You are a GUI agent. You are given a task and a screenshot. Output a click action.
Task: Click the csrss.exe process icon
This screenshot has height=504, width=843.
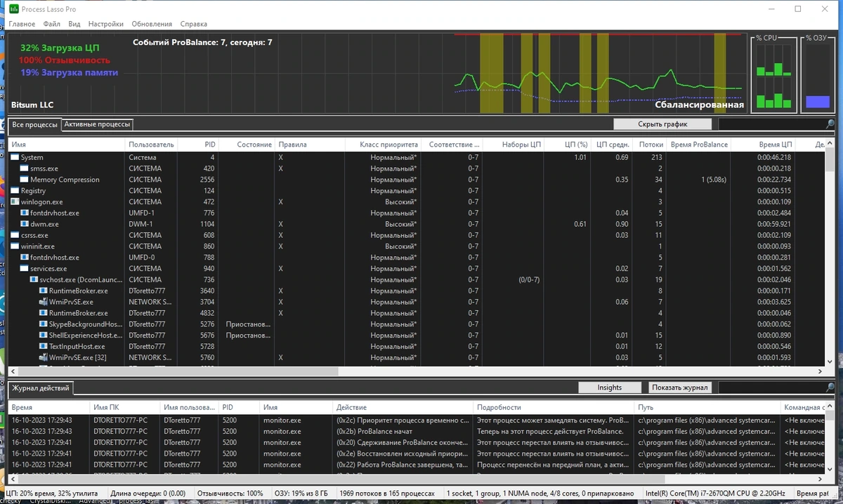[x=15, y=235]
